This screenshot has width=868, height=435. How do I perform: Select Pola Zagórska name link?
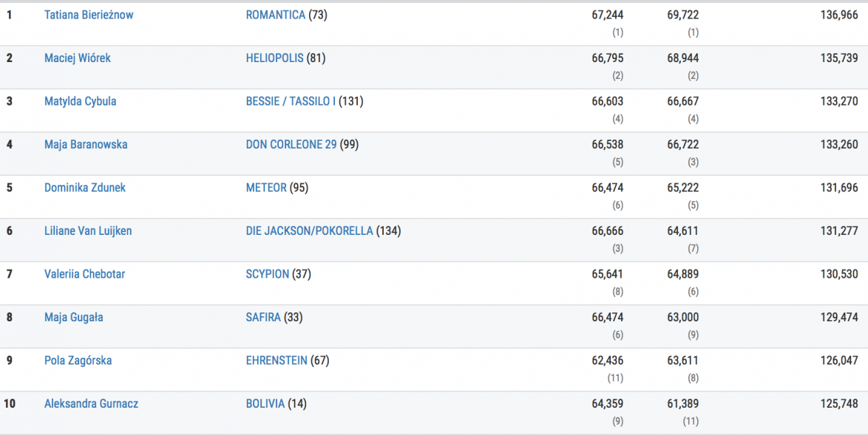click(78, 360)
